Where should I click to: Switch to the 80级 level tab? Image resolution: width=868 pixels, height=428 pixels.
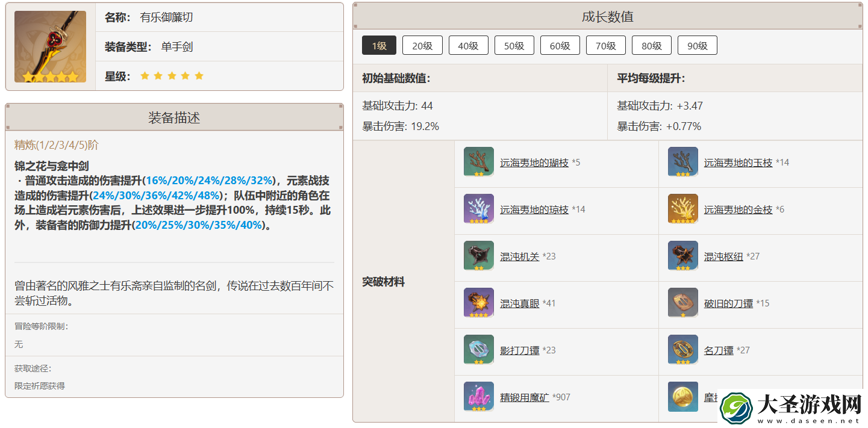tap(652, 46)
